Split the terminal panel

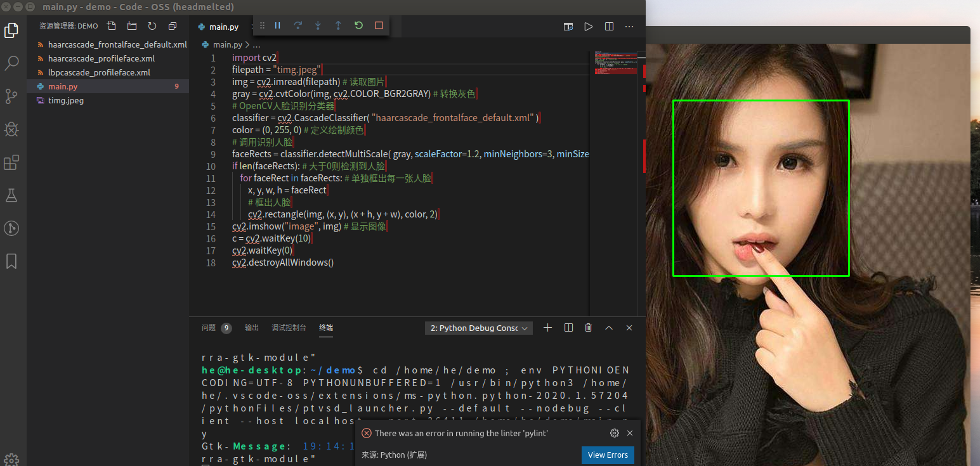[568, 328]
